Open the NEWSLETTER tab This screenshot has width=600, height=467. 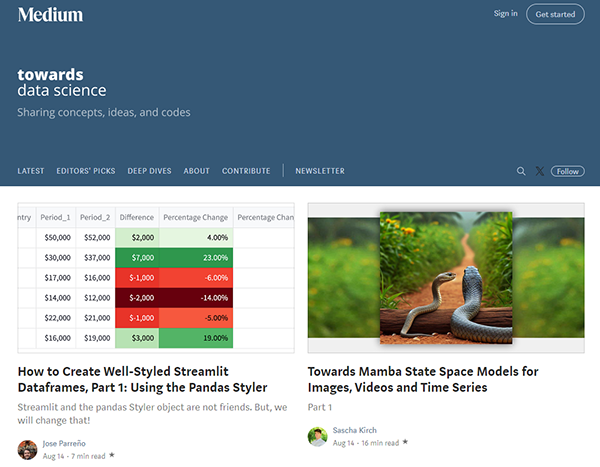click(320, 171)
